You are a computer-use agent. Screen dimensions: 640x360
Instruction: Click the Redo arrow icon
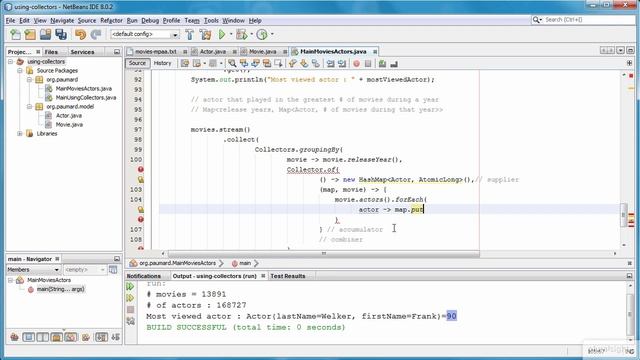(96, 35)
